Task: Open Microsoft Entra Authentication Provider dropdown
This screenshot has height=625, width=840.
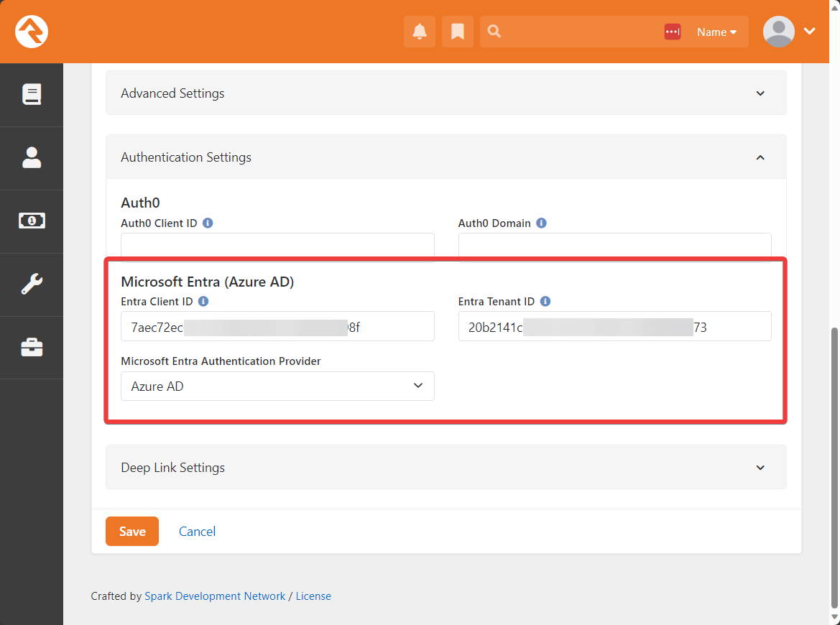Action: click(x=277, y=386)
